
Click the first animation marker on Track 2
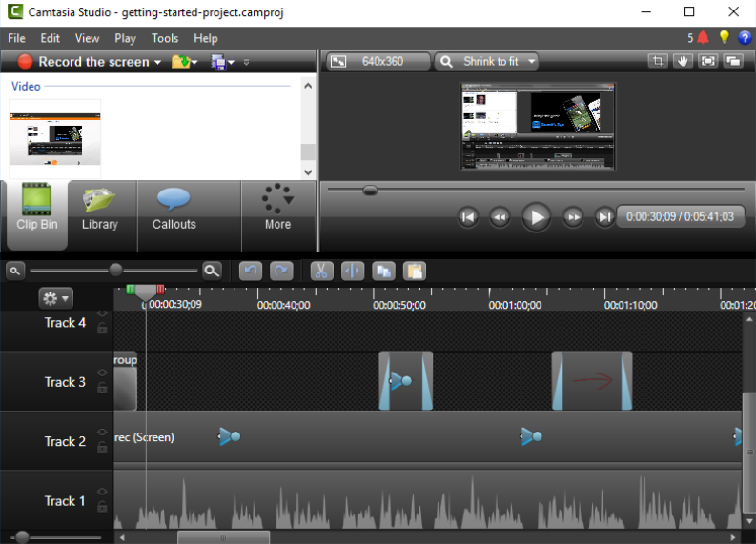coord(230,436)
